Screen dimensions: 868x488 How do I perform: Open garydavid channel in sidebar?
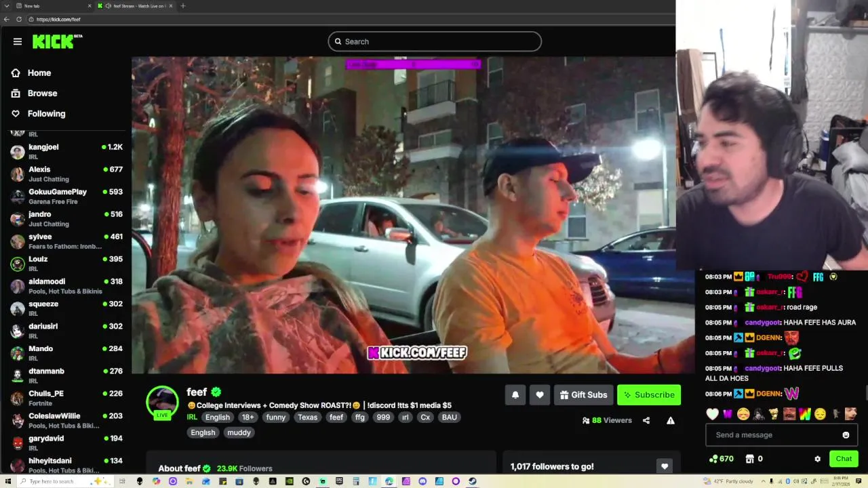(66, 442)
